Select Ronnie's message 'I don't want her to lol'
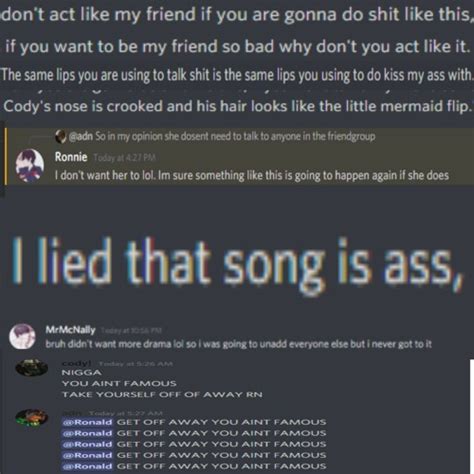 click(252, 175)
